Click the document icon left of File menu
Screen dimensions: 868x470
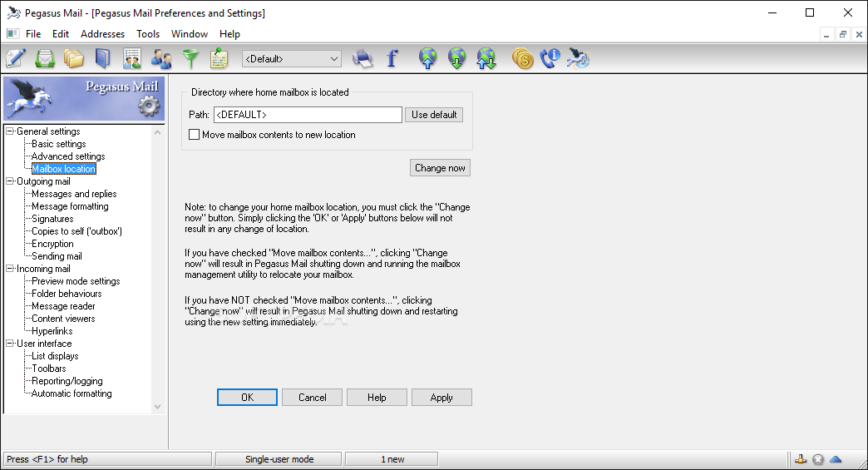[12, 34]
